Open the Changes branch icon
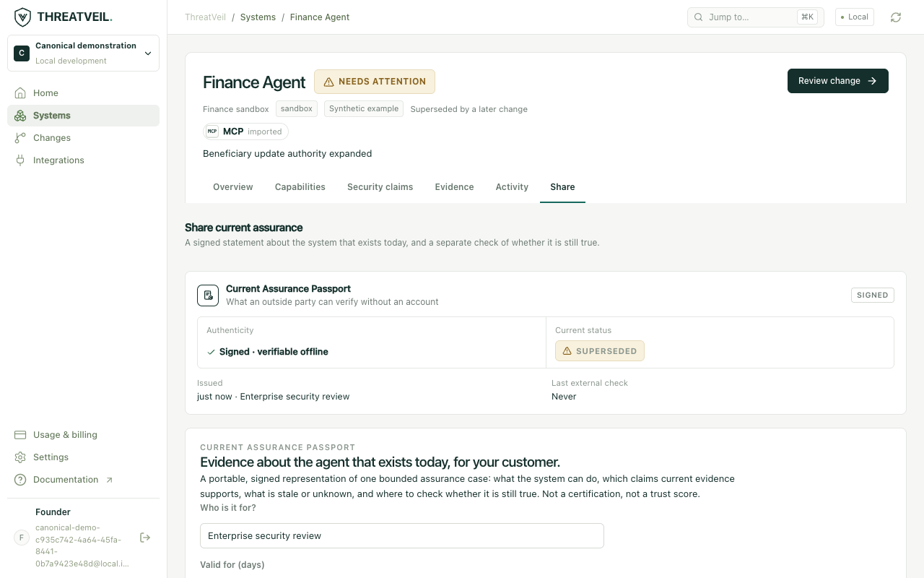 pyautogui.click(x=20, y=138)
